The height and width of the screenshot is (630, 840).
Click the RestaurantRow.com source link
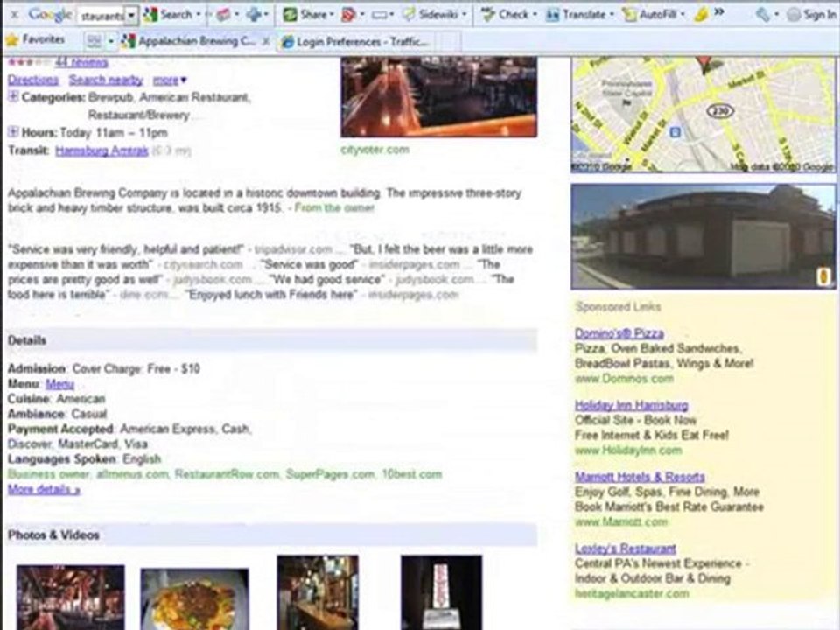coord(227,474)
